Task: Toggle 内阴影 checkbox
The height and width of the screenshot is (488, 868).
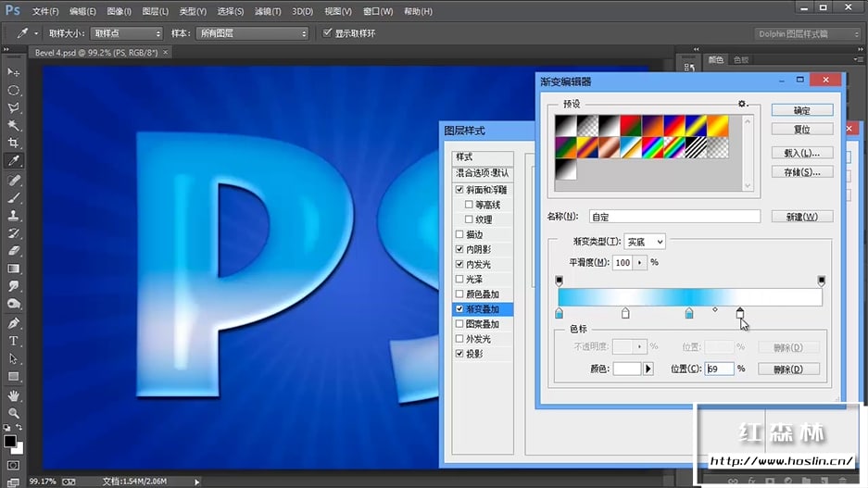Action: 459,249
